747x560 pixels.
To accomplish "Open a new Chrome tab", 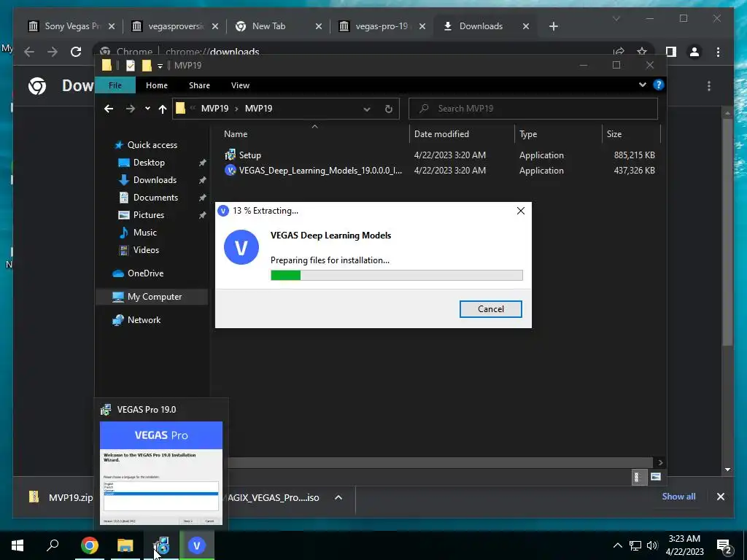I will pyautogui.click(x=553, y=27).
